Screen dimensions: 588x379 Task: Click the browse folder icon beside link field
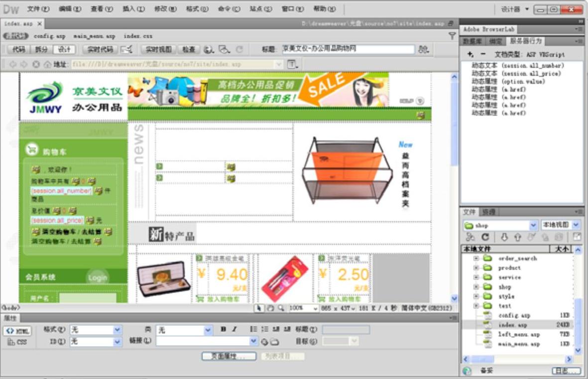[274, 342]
